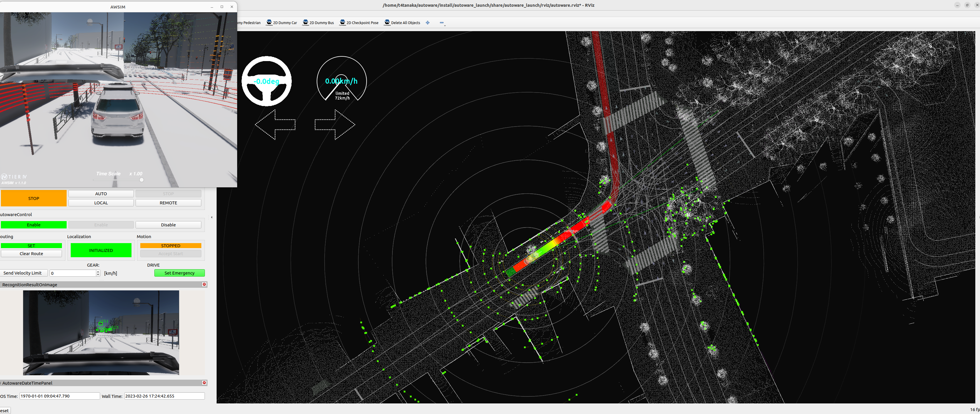Switch operation mode to REMOTE
980x414 pixels.
[x=168, y=203]
